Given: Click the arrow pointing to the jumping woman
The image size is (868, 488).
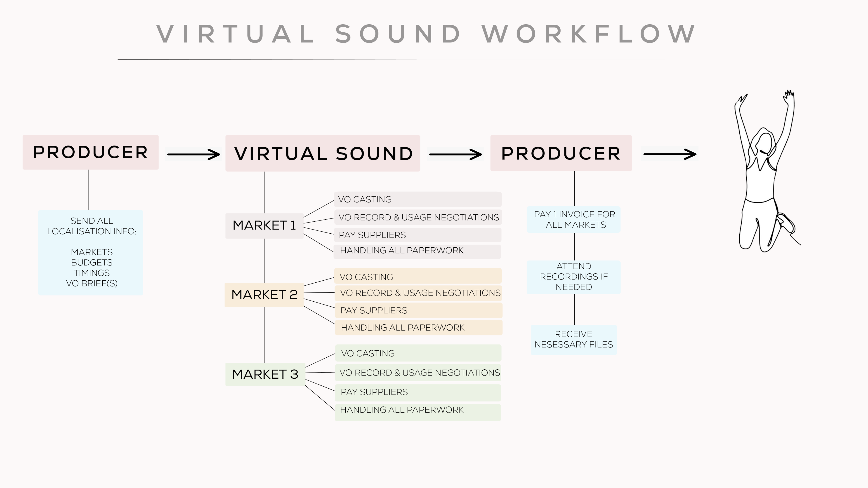Looking at the screenshot, I should point(670,154).
